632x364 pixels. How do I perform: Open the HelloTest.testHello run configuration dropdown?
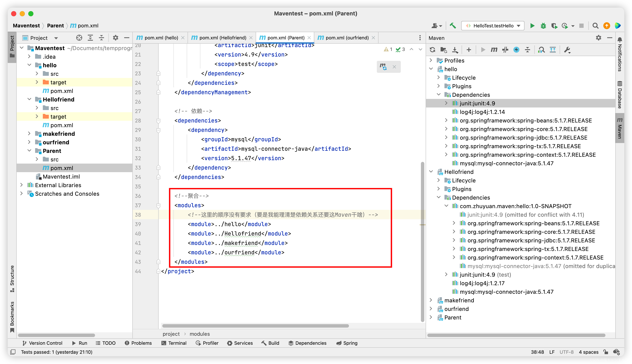click(x=492, y=26)
